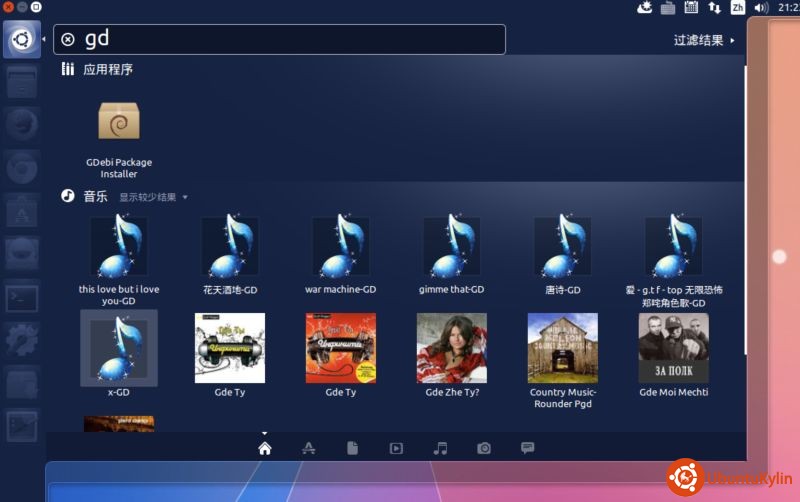Open the Photos lens icon
The height and width of the screenshot is (502, 800).
pyautogui.click(x=484, y=448)
